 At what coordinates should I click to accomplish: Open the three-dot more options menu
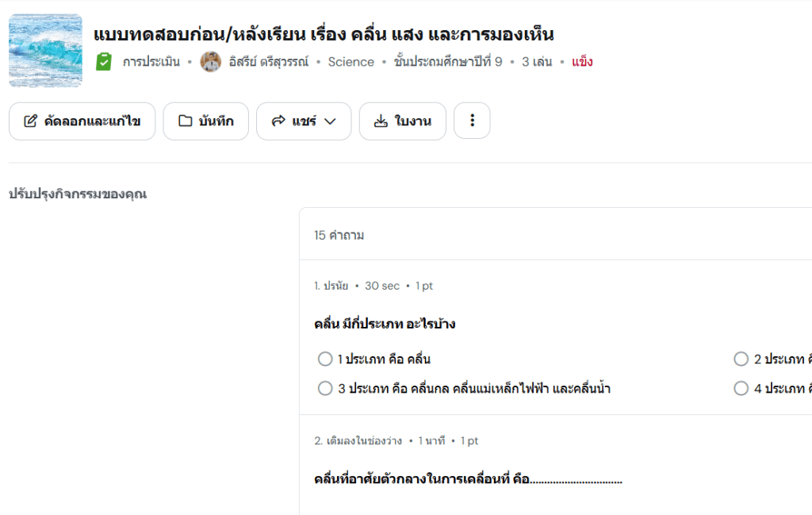point(472,121)
